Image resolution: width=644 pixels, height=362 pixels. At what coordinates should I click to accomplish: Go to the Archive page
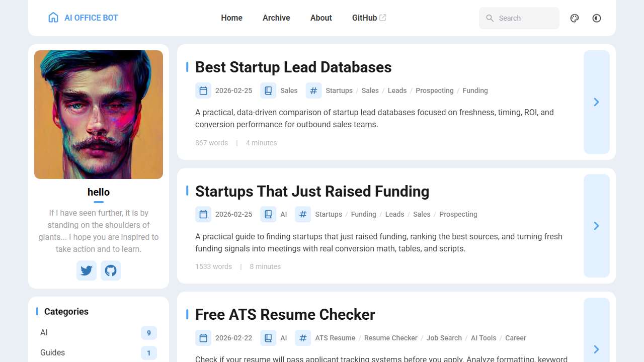coord(276,18)
